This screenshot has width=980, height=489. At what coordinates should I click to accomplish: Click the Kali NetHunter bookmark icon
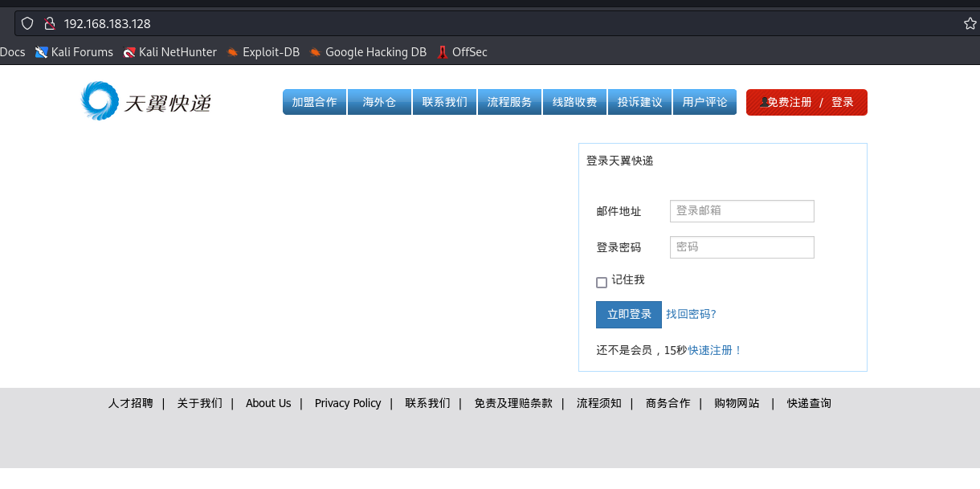[x=129, y=52]
